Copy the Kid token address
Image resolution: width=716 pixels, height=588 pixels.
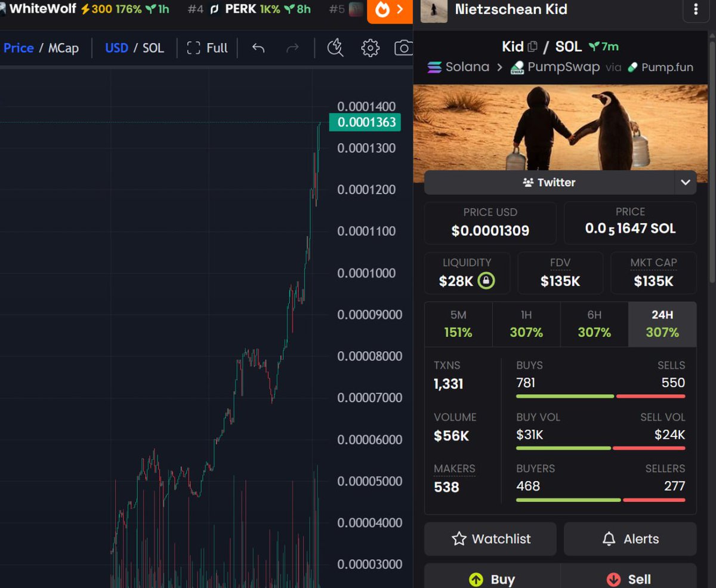coord(533,46)
